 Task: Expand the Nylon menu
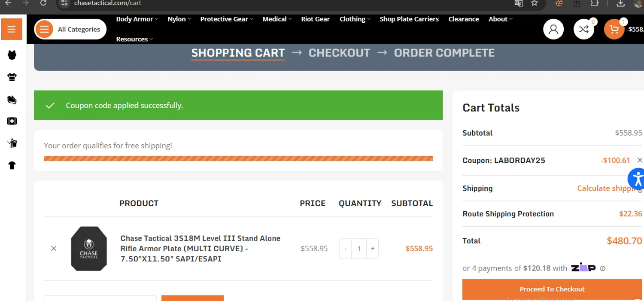(179, 19)
